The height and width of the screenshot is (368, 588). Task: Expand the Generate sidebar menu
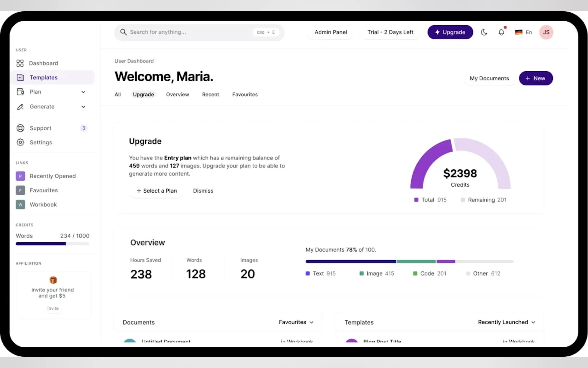[x=83, y=107]
